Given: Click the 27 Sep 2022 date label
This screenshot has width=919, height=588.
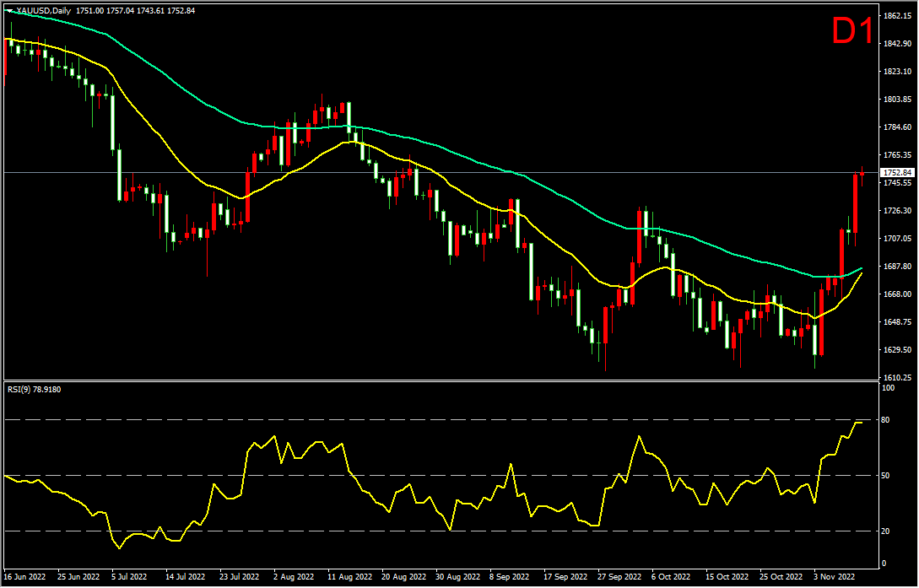Looking at the screenshot, I should coord(619,577).
